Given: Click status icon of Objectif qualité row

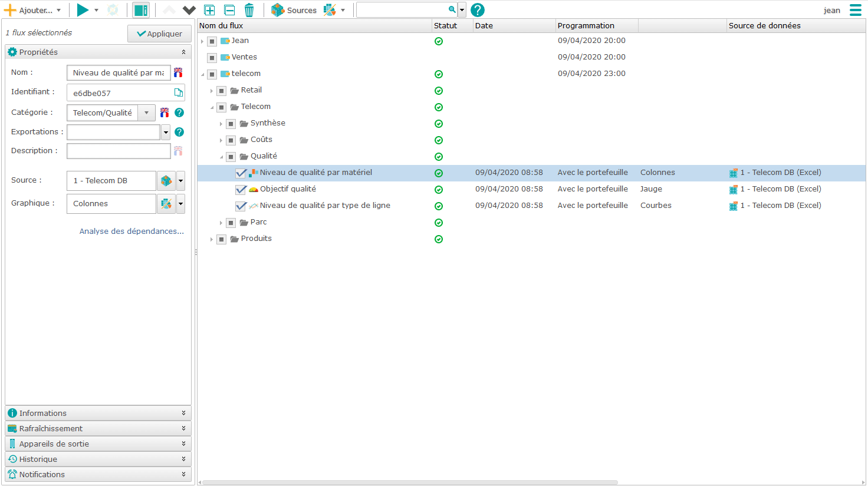Looking at the screenshot, I should (x=439, y=190).
